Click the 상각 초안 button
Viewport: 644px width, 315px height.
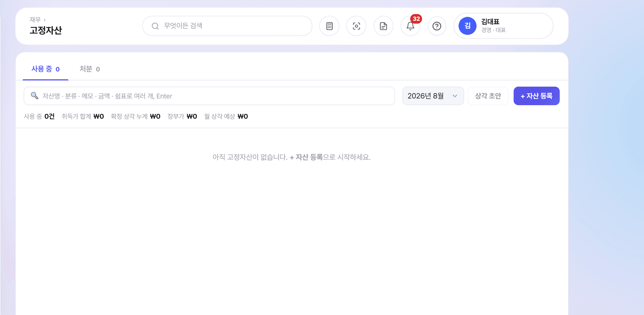point(488,96)
